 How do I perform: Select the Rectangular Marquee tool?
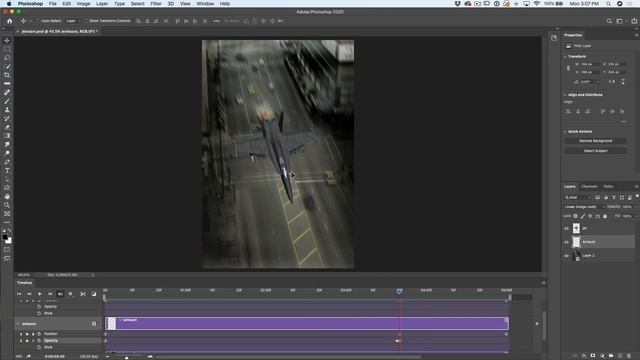pyautogui.click(x=7, y=49)
